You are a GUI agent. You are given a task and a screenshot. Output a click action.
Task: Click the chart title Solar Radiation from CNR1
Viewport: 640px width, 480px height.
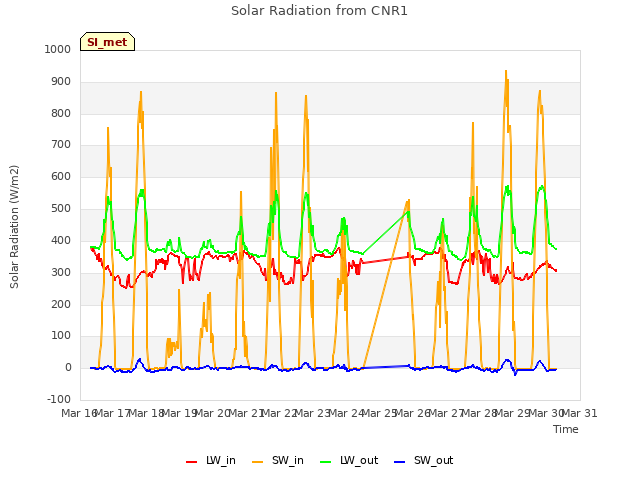[319, 11]
